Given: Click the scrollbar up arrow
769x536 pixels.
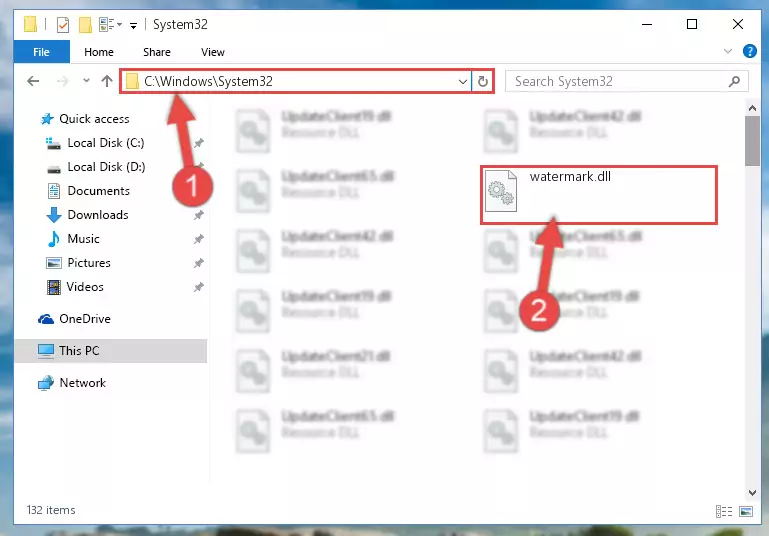Looking at the screenshot, I should [x=752, y=108].
